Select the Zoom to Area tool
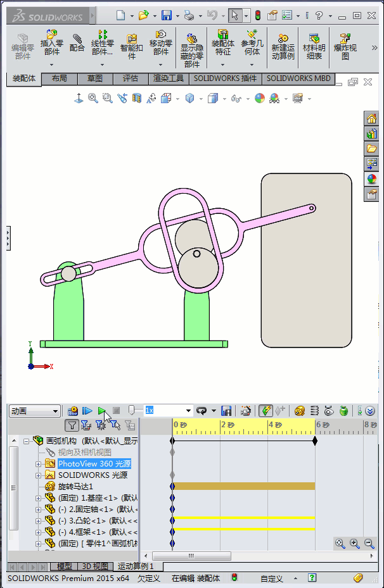This screenshot has width=384, height=588. (x=108, y=98)
